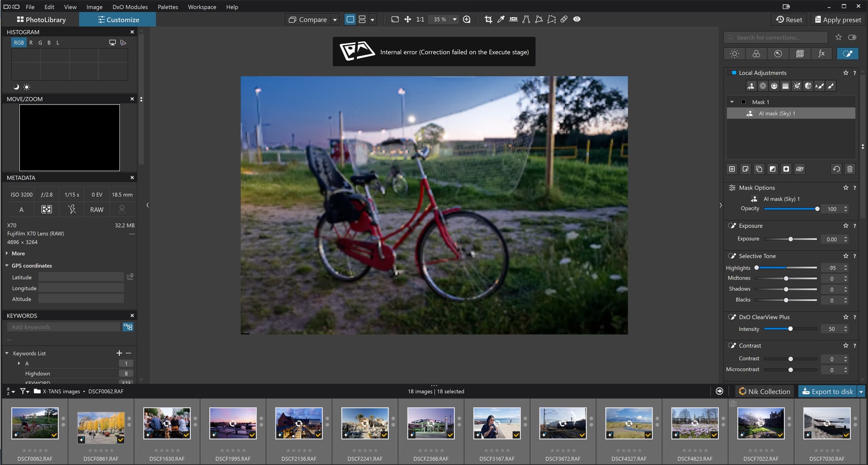
Task: Click the Apply preset button
Action: point(838,19)
